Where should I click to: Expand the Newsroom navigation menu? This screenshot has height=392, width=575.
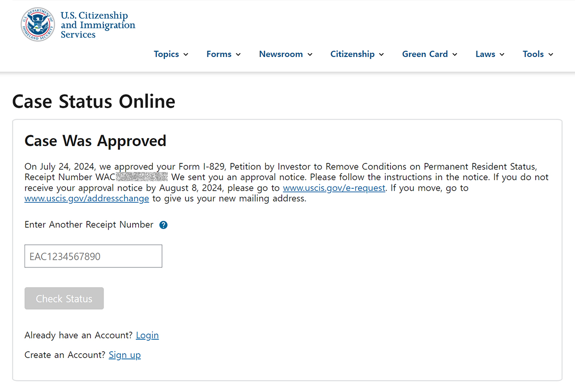[286, 54]
